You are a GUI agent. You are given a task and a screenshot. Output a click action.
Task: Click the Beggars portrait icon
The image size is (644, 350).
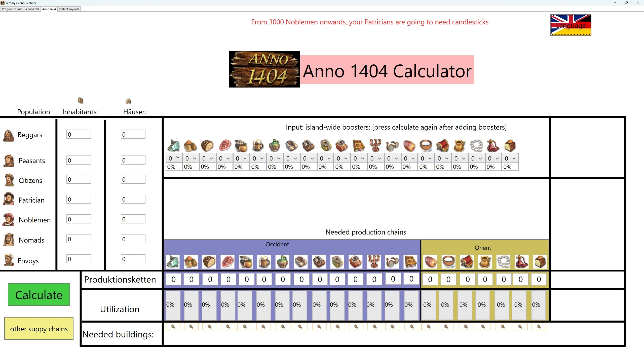coord(9,136)
